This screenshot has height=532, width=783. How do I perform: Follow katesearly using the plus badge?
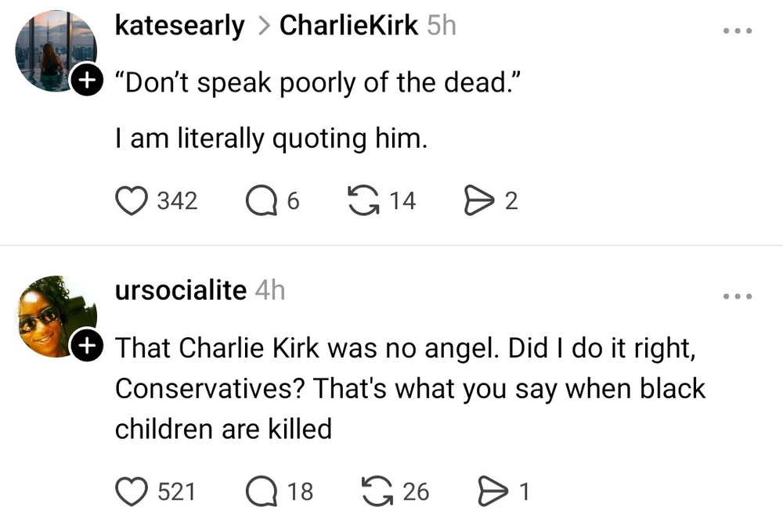point(85,78)
